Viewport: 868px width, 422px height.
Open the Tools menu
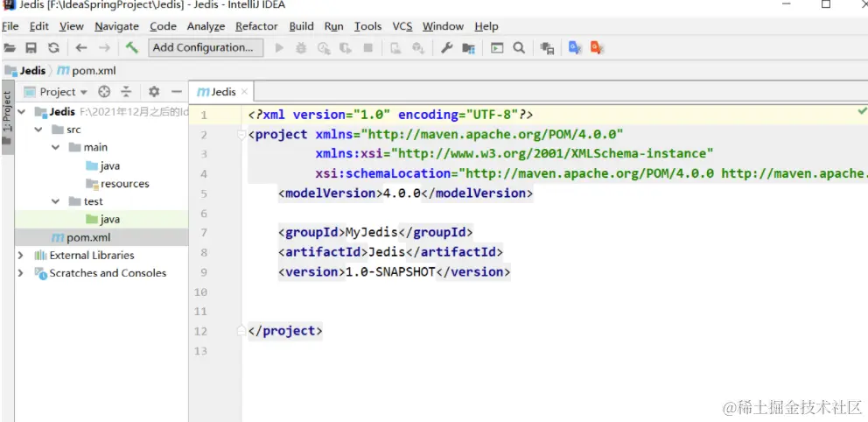point(368,26)
